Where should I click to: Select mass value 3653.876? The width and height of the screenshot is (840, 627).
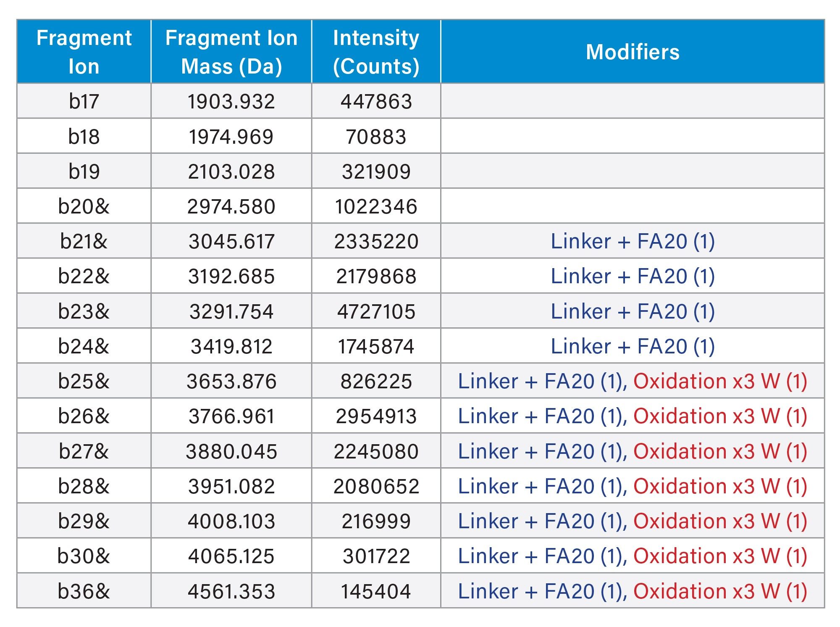point(231,382)
